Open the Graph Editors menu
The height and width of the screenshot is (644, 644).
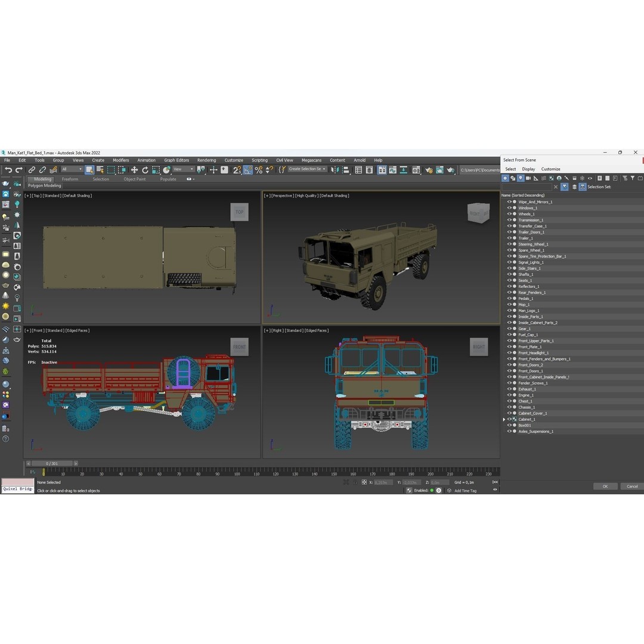pos(177,160)
